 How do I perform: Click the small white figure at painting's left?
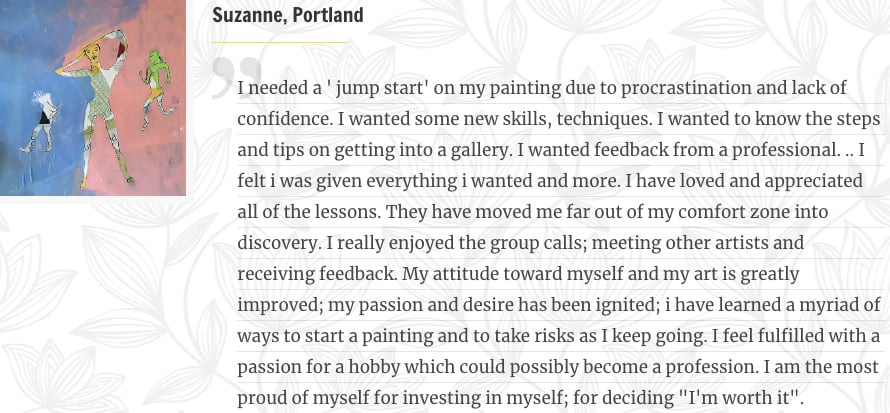[40, 122]
